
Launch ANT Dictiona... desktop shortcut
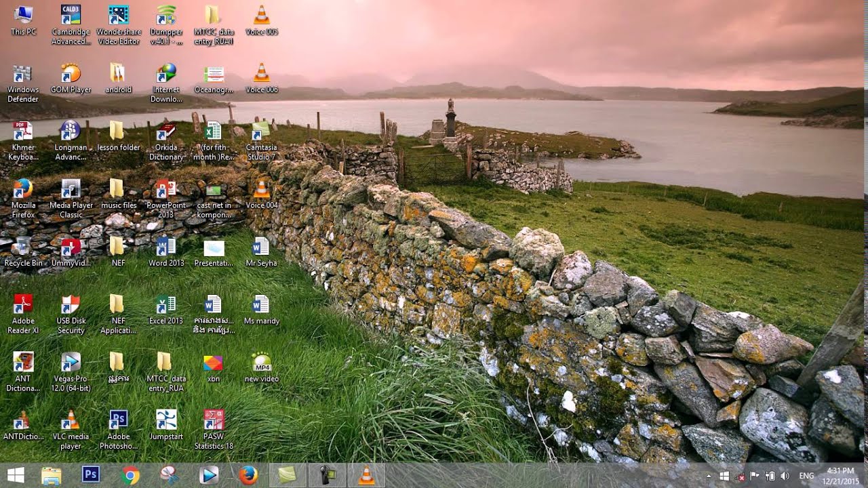[23, 372]
